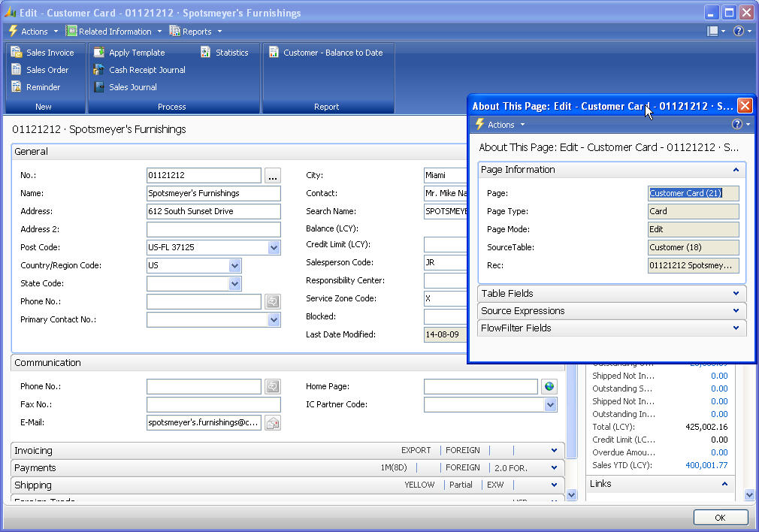
Task: Click the FactBox pane scrollbar down arrow
Action: pyautogui.click(x=749, y=494)
